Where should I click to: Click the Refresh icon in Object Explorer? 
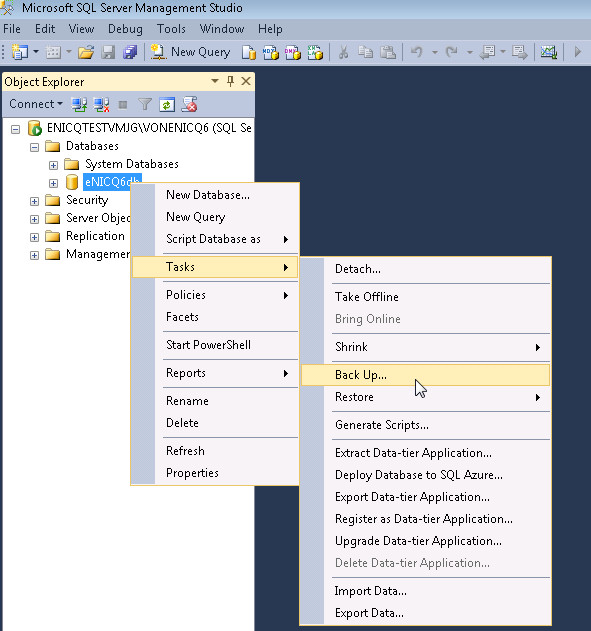point(167,105)
